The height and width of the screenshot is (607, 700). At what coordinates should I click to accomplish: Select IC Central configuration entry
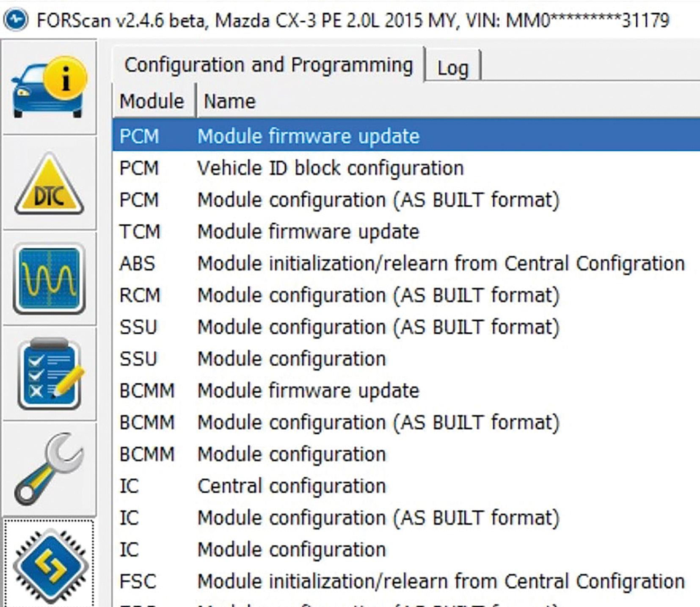(x=291, y=486)
